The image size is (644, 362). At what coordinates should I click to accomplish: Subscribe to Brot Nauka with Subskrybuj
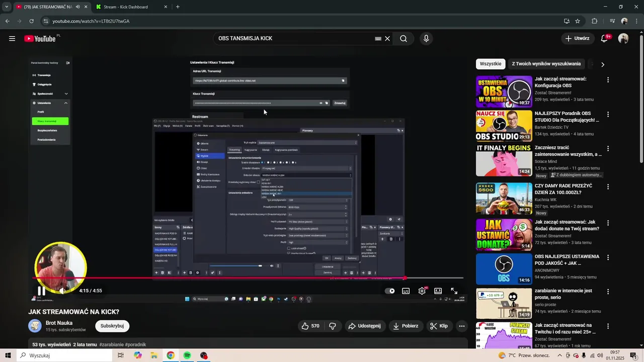[x=112, y=326]
